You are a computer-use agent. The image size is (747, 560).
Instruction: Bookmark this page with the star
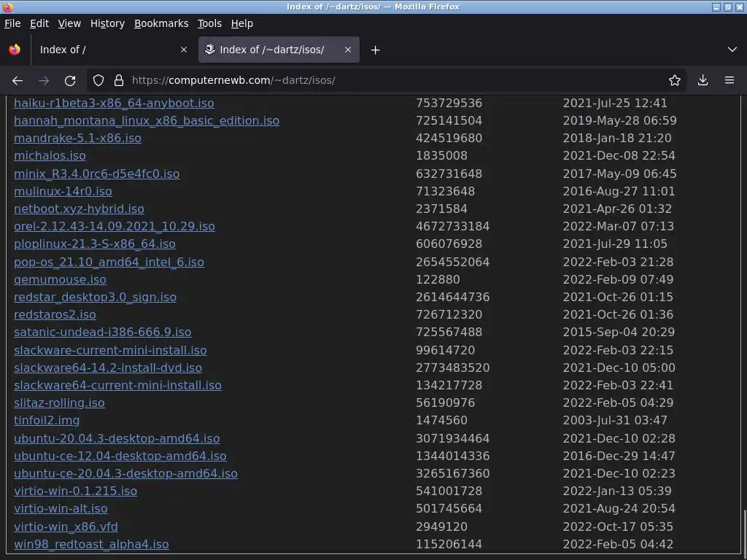[675, 80]
